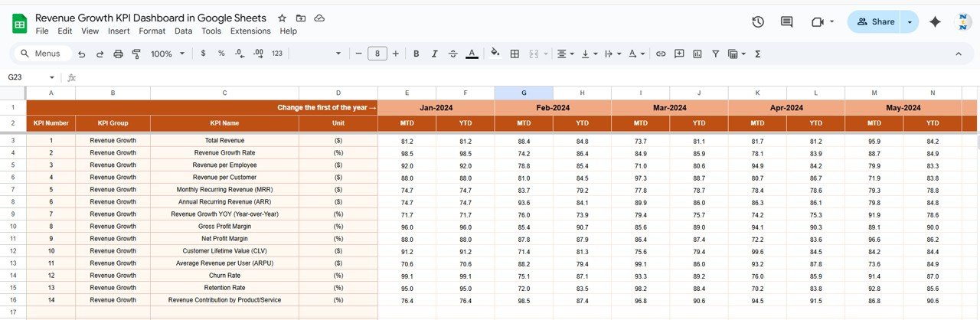
Task: Open the Google Sheets home icon
Action: click(19, 24)
